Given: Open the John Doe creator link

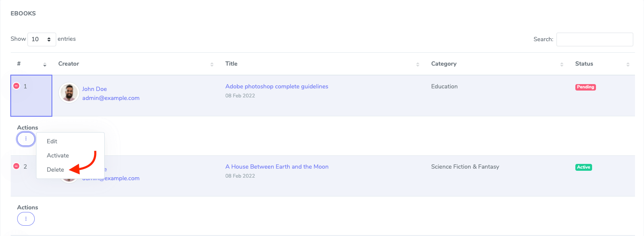Looking at the screenshot, I should coord(94,89).
